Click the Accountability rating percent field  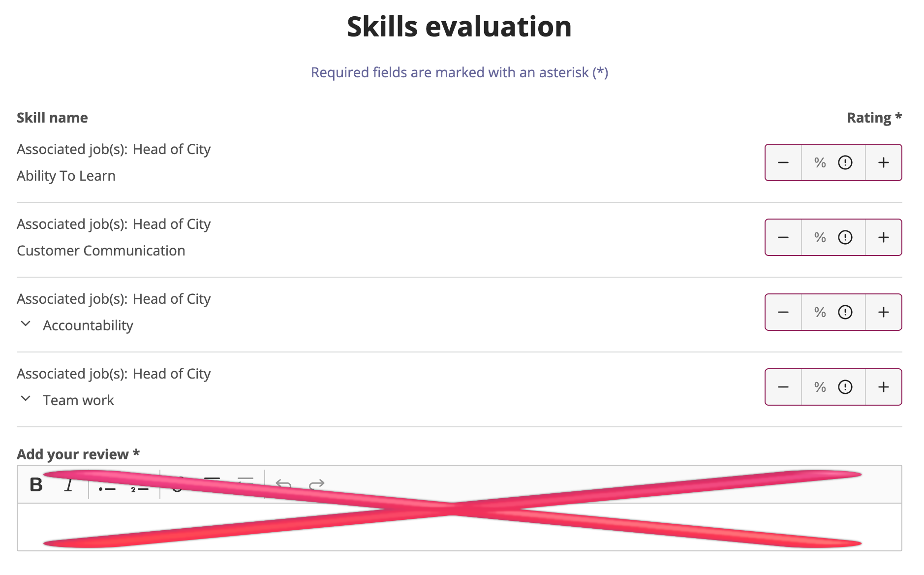click(819, 312)
